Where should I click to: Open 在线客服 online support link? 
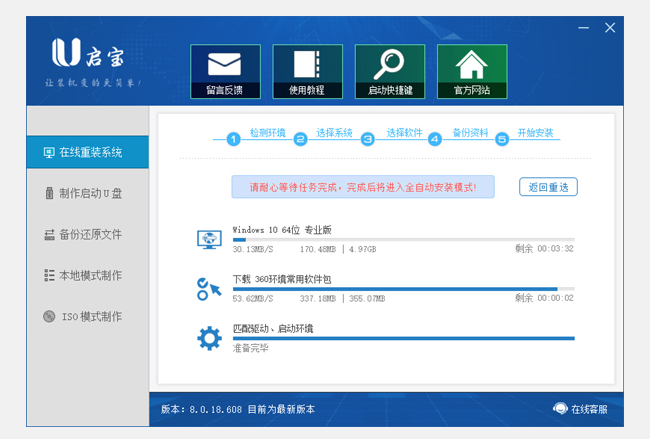[580, 409]
